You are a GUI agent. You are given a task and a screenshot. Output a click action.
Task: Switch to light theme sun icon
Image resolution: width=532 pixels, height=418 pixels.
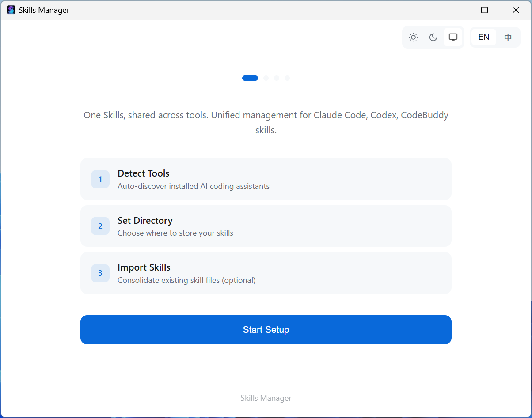413,38
